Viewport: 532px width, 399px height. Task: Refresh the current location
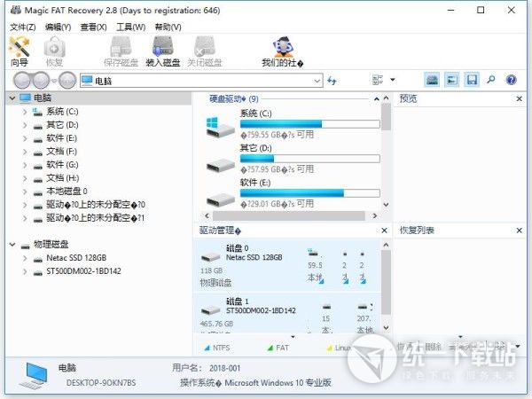click(x=332, y=81)
